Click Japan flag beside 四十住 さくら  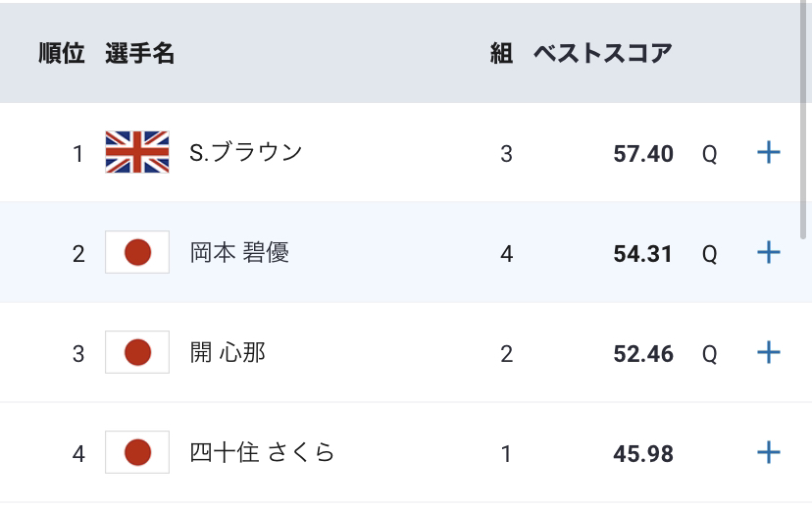(137, 452)
